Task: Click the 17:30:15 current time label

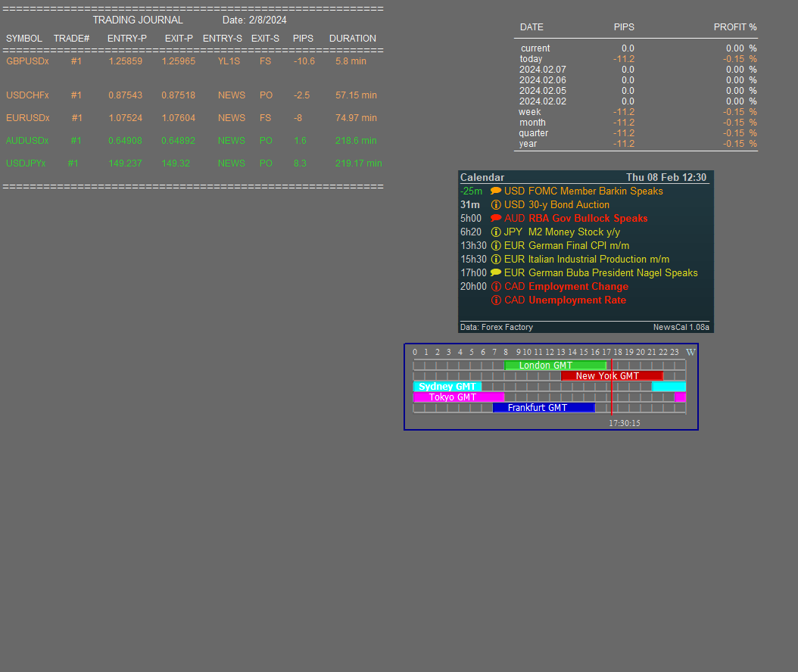Action: (x=625, y=423)
